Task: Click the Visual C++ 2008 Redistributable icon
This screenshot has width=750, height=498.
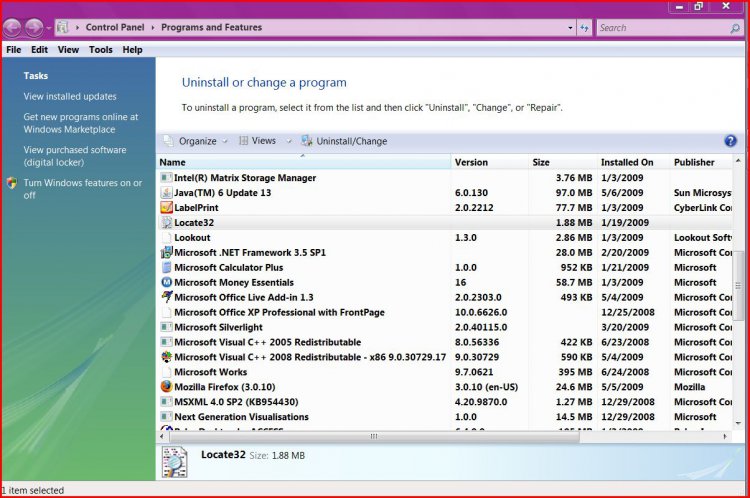Action: point(166,356)
